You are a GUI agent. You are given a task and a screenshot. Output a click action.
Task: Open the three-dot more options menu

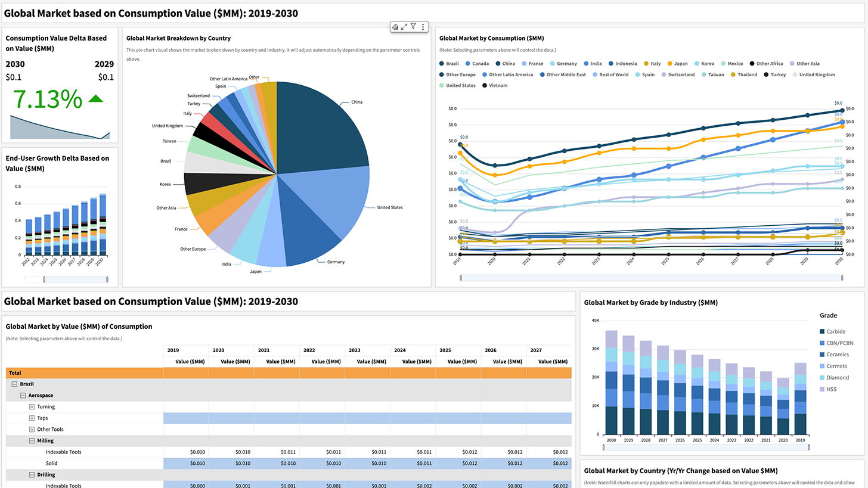(x=423, y=27)
